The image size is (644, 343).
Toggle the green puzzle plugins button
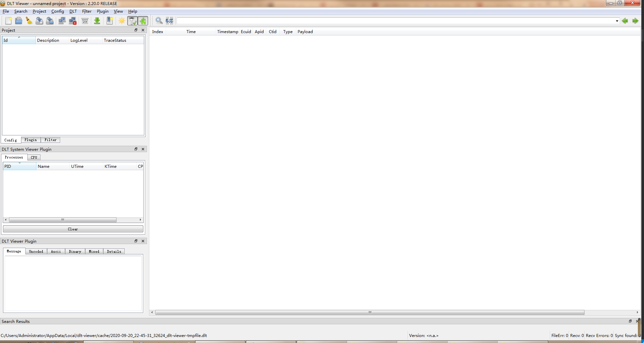[x=143, y=21]
